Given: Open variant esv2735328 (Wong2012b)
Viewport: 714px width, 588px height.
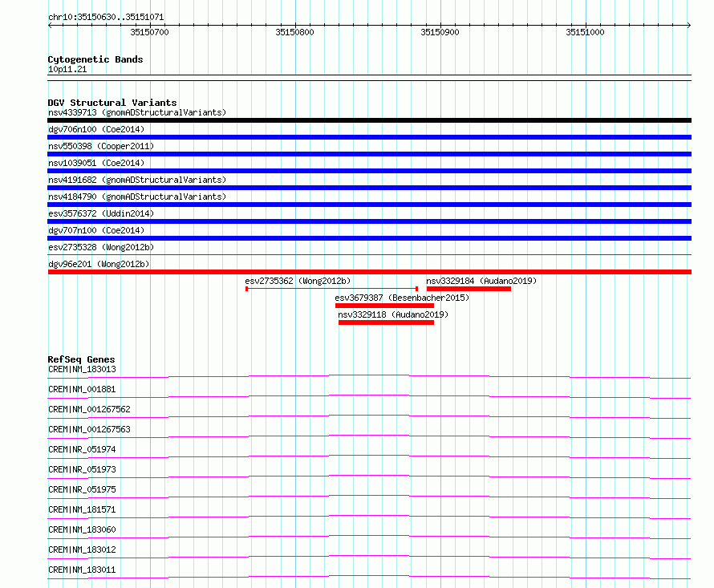Looking at the screenshot, I should 101,247.
